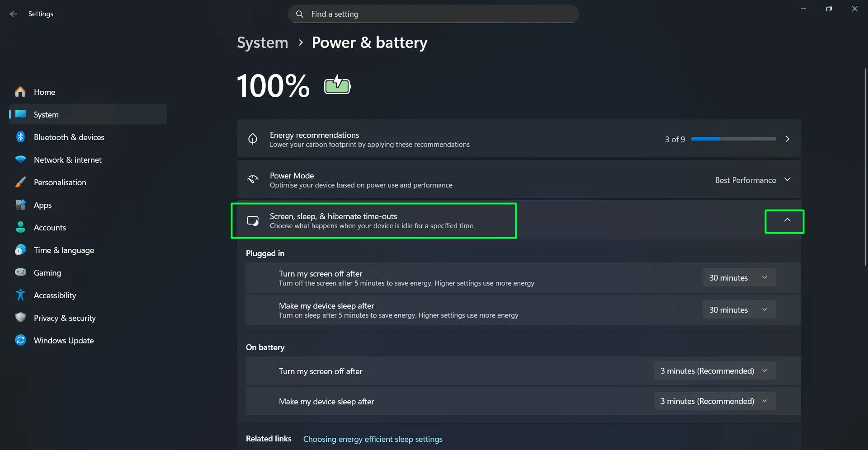Open Choosing energy efficient sleep settings link
The height and width of the screenshot is (450, 868).
coord(373,439)
